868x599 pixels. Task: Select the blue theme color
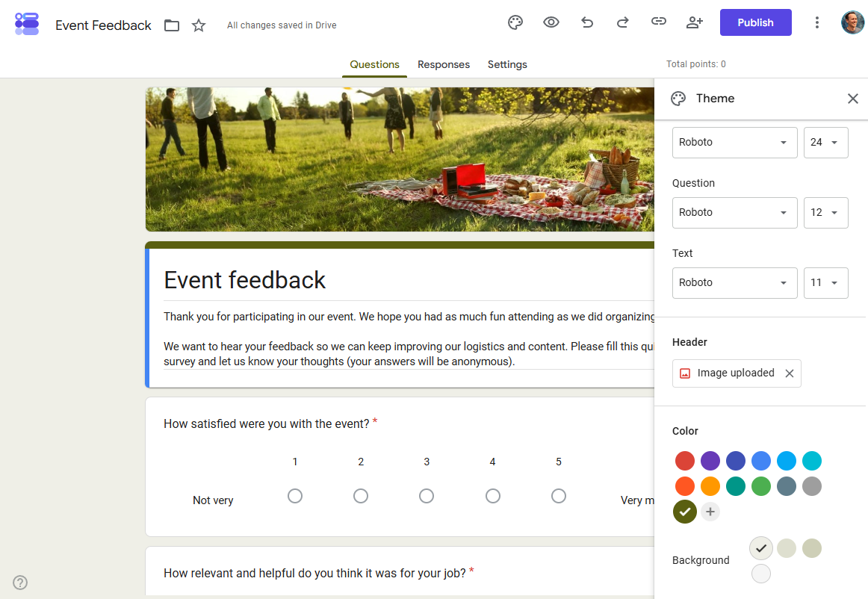[761, 461]
